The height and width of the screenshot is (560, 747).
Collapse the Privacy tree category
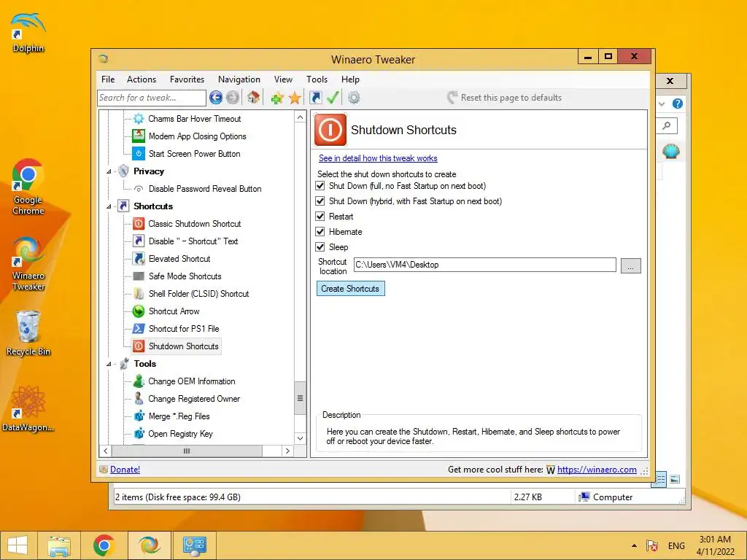(109, 171)
